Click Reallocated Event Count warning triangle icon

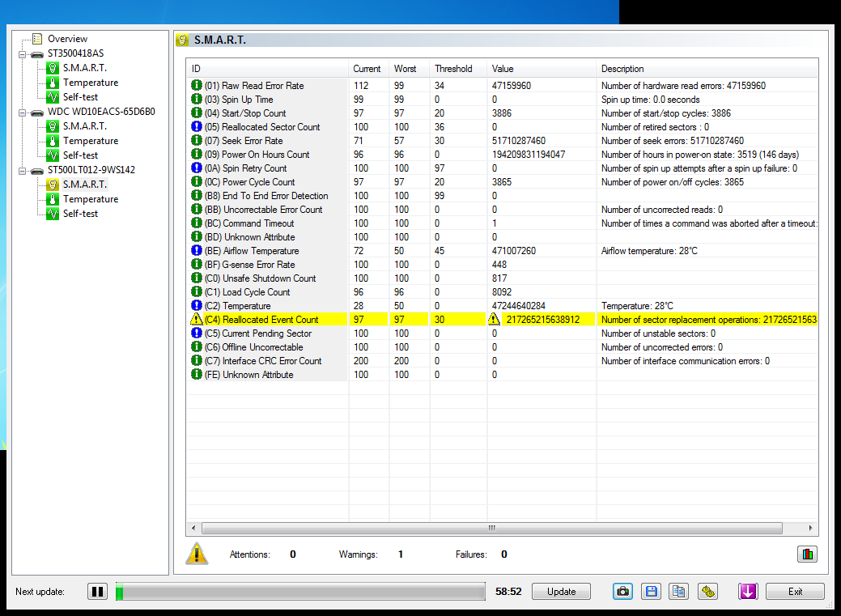point(196,320)
